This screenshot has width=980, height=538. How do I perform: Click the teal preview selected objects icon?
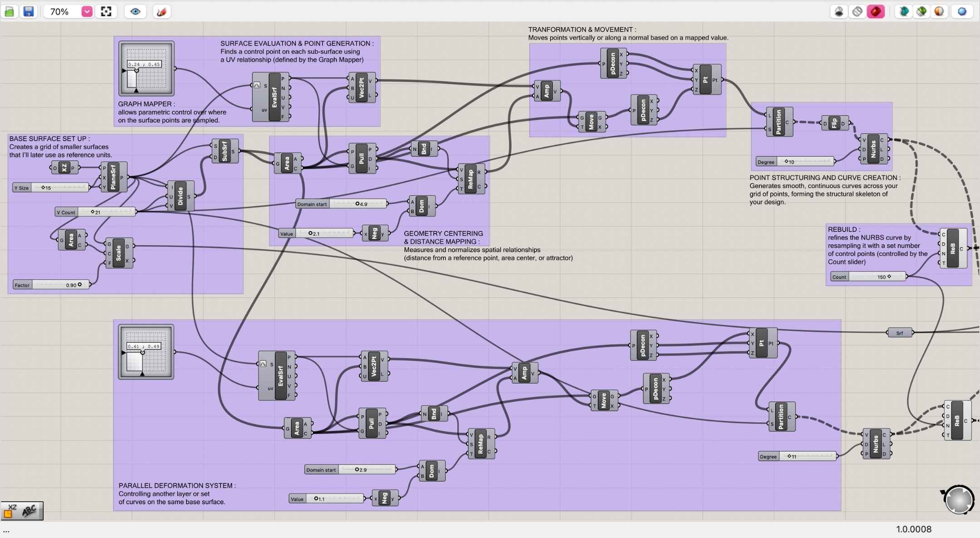click(904, 11)
